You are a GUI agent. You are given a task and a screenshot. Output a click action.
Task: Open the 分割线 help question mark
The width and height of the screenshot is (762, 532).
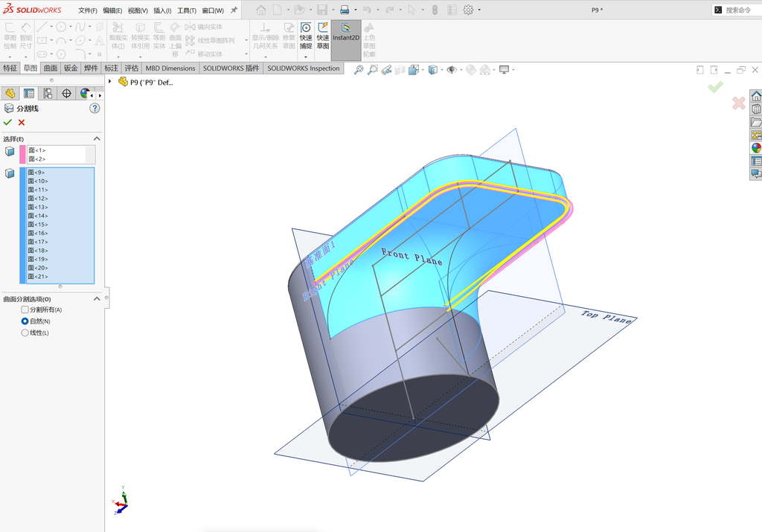(x=95, y=109)
